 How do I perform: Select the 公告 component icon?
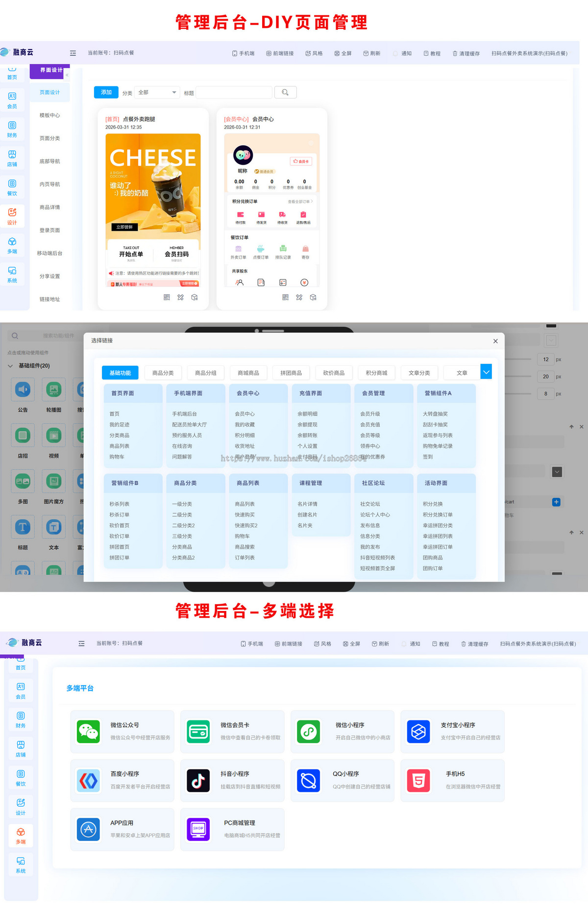[x=23, y=390]
